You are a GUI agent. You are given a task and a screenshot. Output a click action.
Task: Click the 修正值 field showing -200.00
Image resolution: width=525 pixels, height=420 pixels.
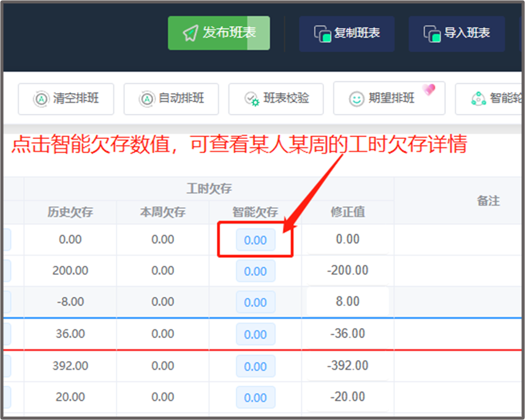(348, 271)
